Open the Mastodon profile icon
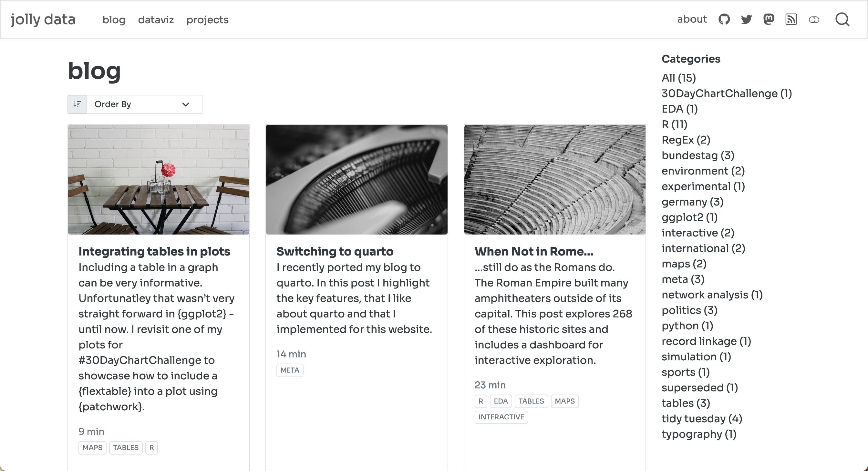The image size is (868, 471). 769,20
